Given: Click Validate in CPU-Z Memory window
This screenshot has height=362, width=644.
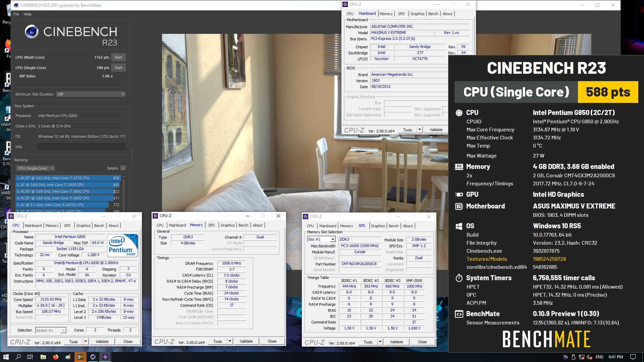Looking at the screenshot, I should pos(246,341).
